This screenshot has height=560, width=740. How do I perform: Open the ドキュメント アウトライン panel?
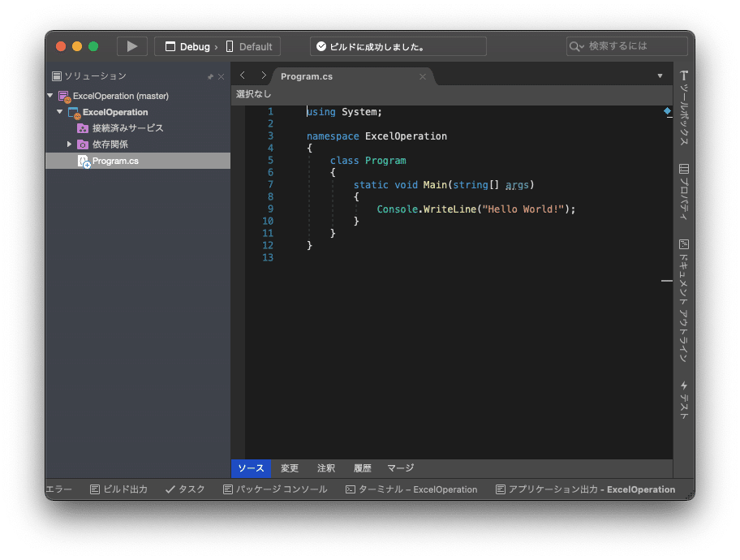pos(683,301)
